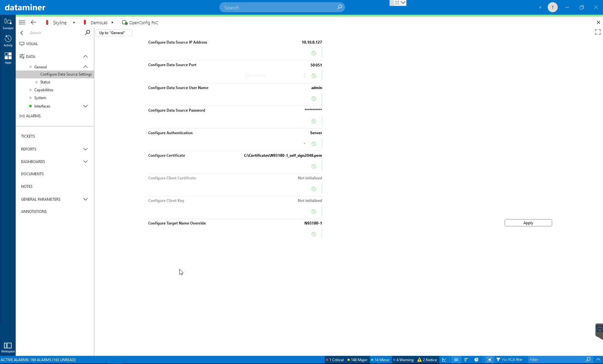Switch alarm console to sorted bars view
Screen dimensions: 603x364
tap(466, 360)
